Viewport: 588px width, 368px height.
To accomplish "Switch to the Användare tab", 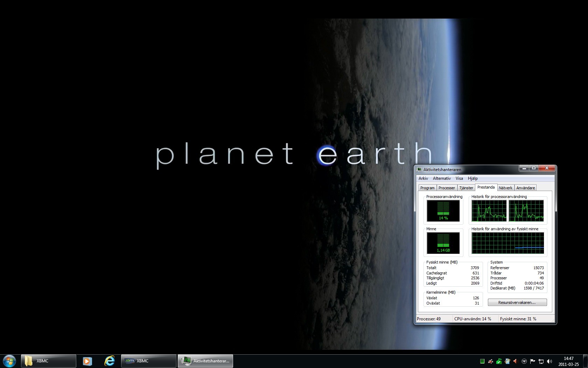I will (x=525, y=188).
